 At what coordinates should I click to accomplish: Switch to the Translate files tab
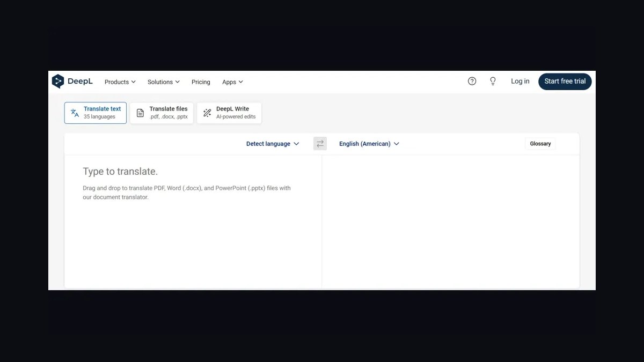162,113
